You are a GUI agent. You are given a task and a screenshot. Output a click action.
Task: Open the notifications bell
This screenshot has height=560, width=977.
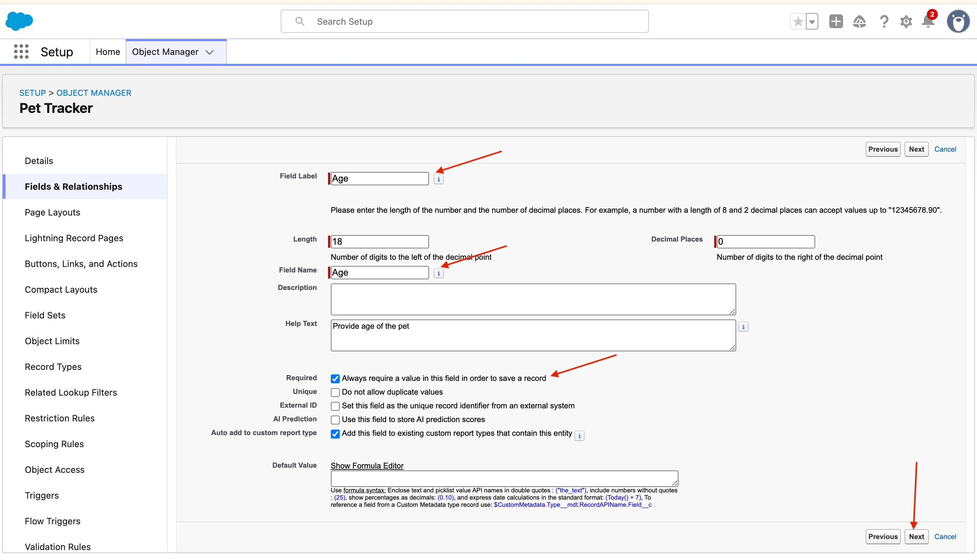click(x=928, y=22)
